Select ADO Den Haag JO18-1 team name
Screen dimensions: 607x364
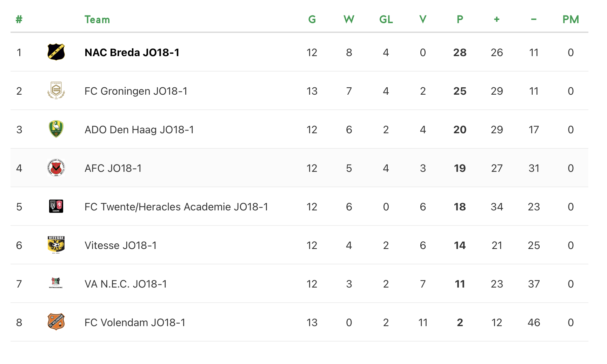click(139, 130)
